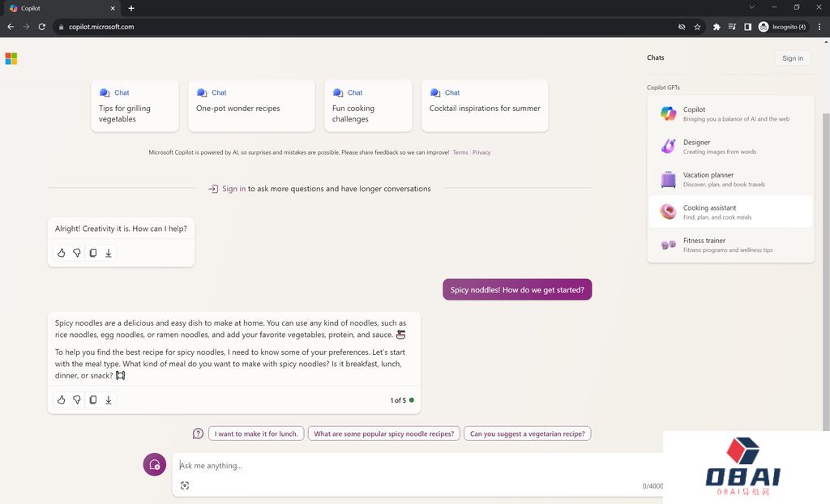Click the Sign in button at top right
This screenshot has height=504, width=830.
click(792, 58)
